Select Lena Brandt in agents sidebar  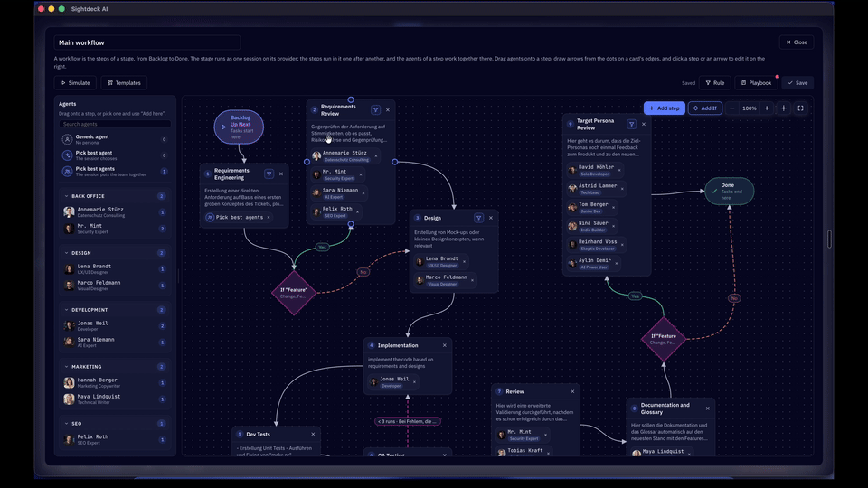115,269
